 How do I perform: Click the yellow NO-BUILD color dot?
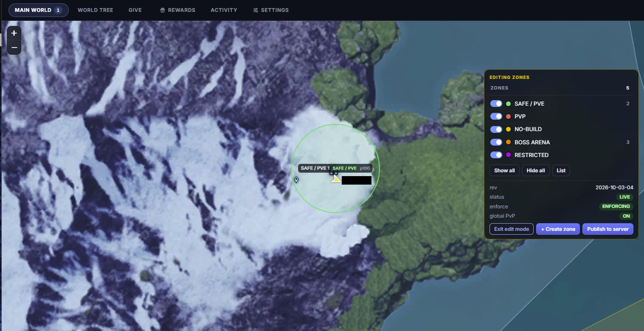508,129
